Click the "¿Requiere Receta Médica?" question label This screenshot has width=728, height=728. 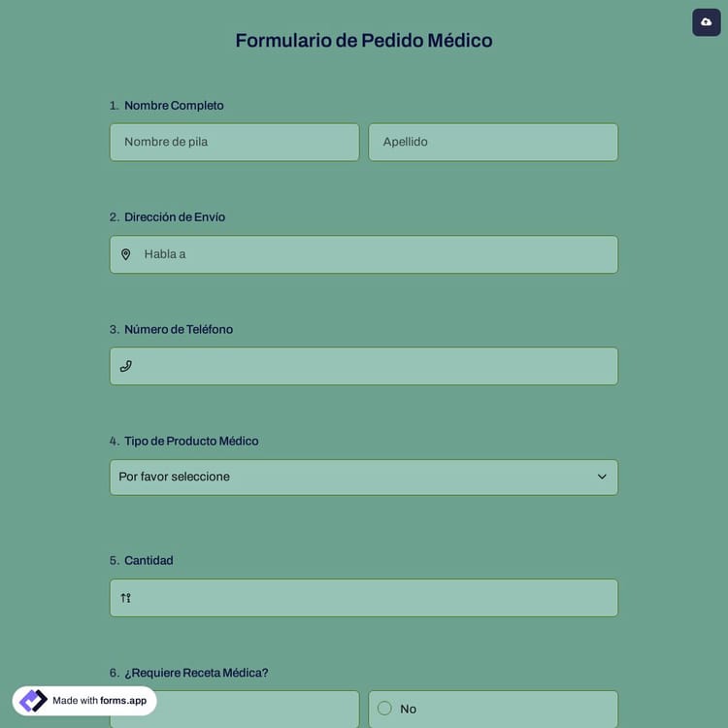tap(196, 673)
